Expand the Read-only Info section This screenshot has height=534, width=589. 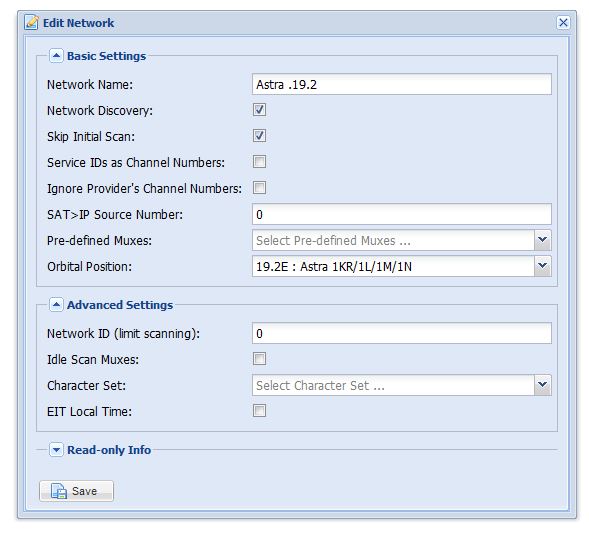pos(56,450)
